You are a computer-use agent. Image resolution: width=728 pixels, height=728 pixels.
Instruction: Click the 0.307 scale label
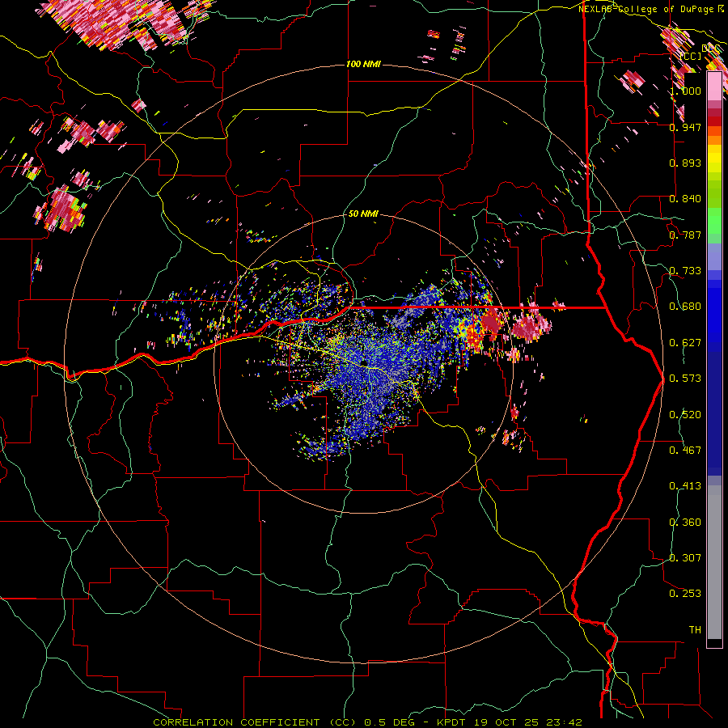[x=685, y=558]
